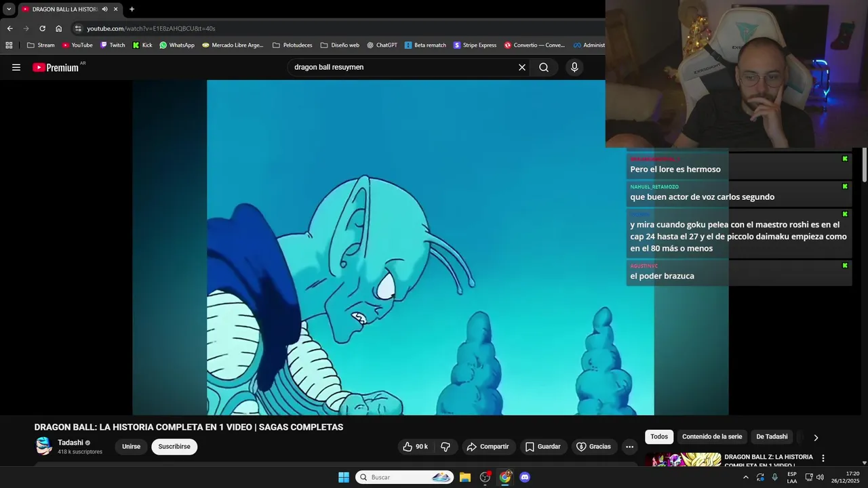Open Chrome from the taskbar

click(x=505, y=477)
